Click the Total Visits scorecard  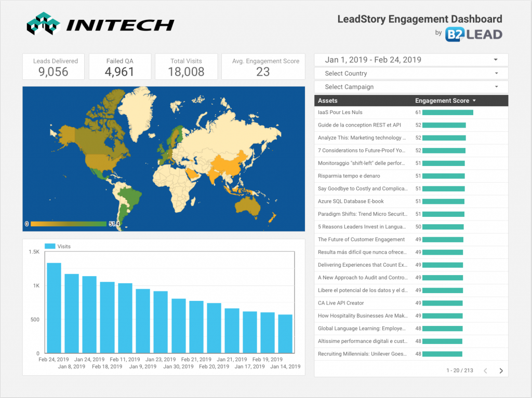(x=187, y=67)
